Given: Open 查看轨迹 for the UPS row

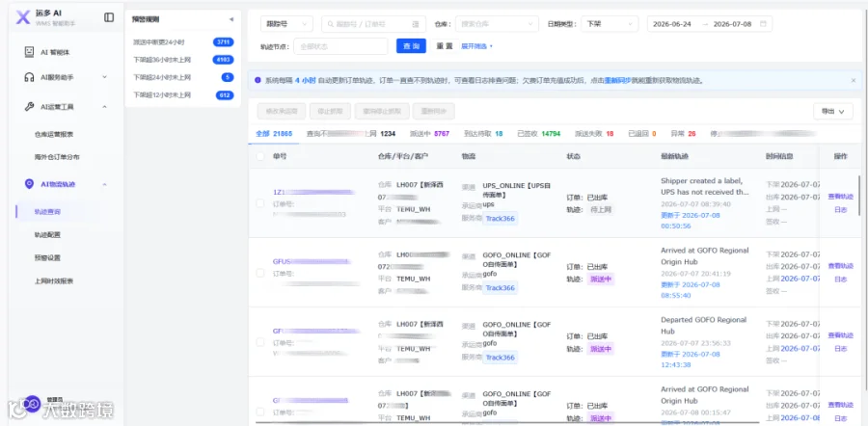Looking at the screenshot, I should [x=840, y=197].
